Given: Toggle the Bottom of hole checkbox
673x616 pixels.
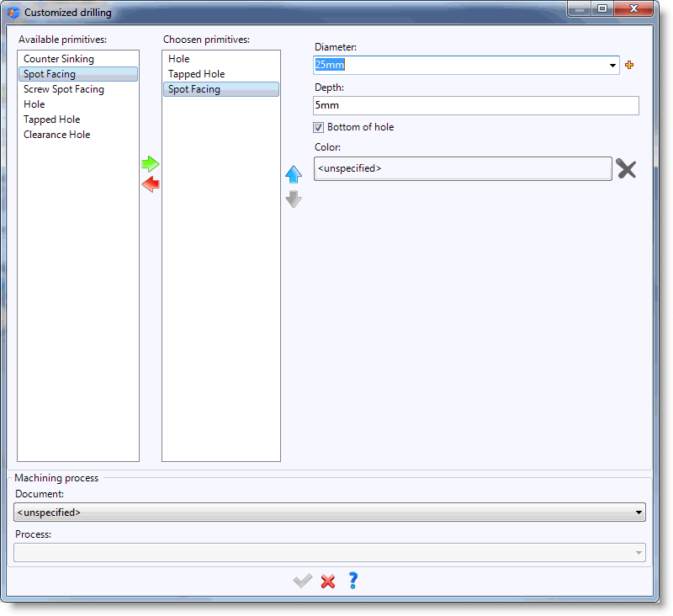Looking at the screenshot, I should [319, 127].
